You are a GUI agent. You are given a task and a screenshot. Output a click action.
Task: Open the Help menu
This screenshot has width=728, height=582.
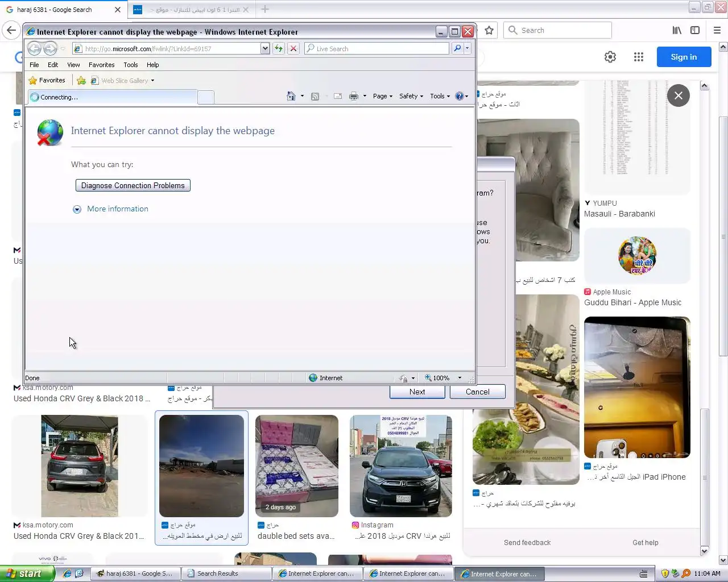coord(153,65)
